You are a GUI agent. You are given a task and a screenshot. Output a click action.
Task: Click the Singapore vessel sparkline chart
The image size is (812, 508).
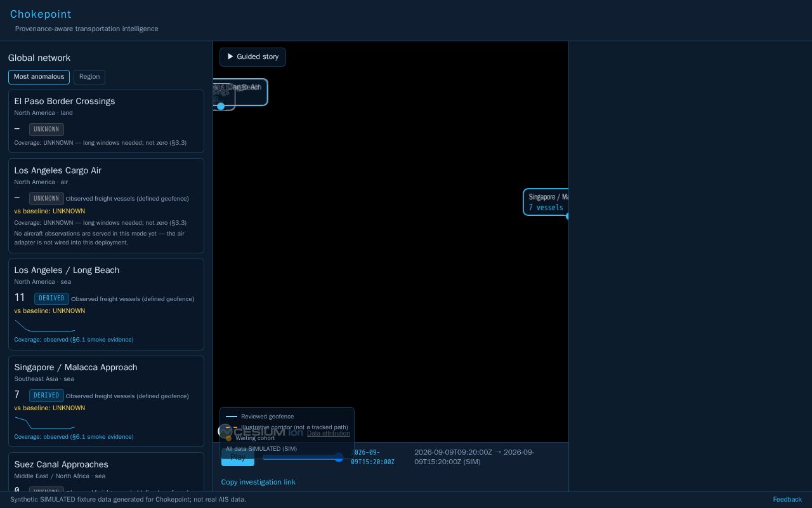[44, 423]
